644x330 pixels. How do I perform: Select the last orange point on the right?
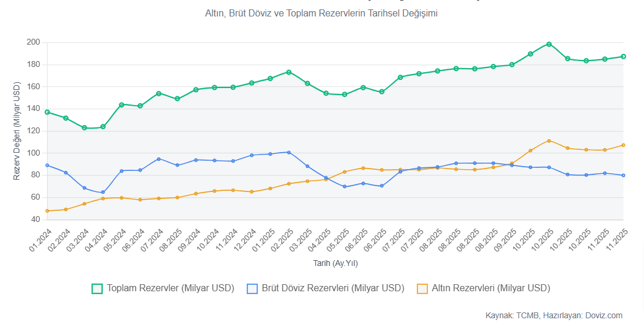623,145
